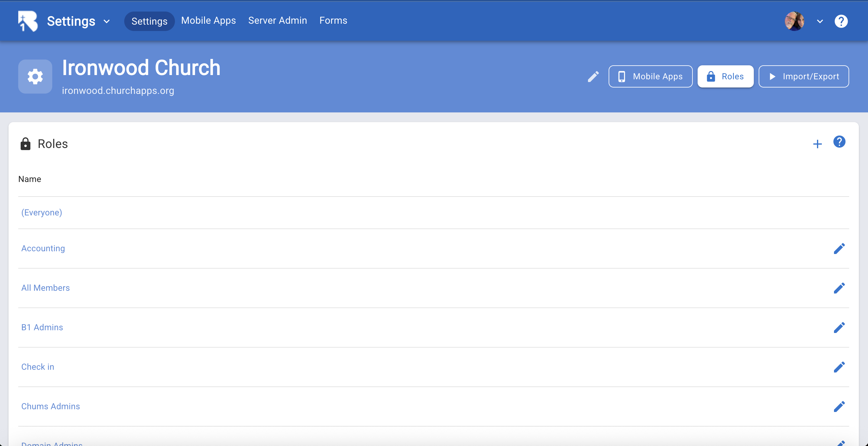Go to Server Admin tab
This screenshot has height=446, width=868.
coord(277,21)
